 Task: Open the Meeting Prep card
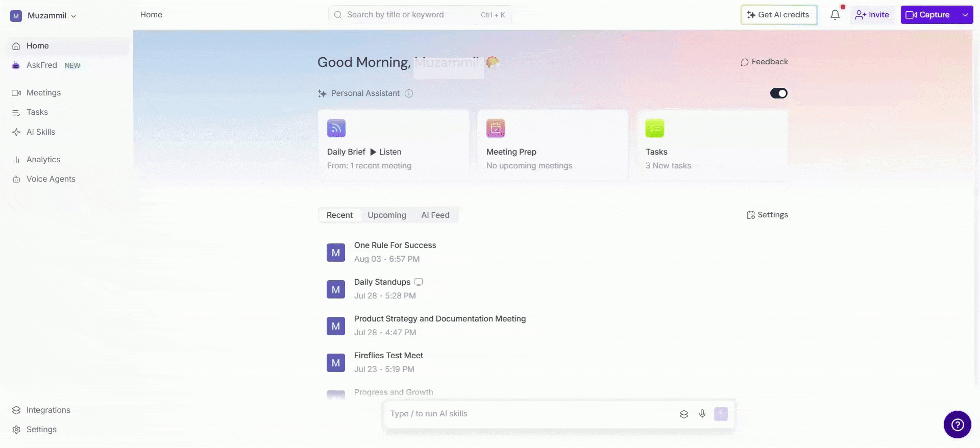[553, 145]
